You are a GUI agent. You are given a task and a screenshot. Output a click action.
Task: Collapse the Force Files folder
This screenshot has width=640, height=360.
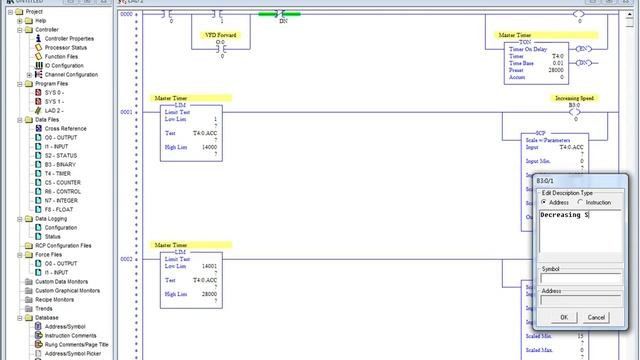pyautogui.click(x=20, y=255)
